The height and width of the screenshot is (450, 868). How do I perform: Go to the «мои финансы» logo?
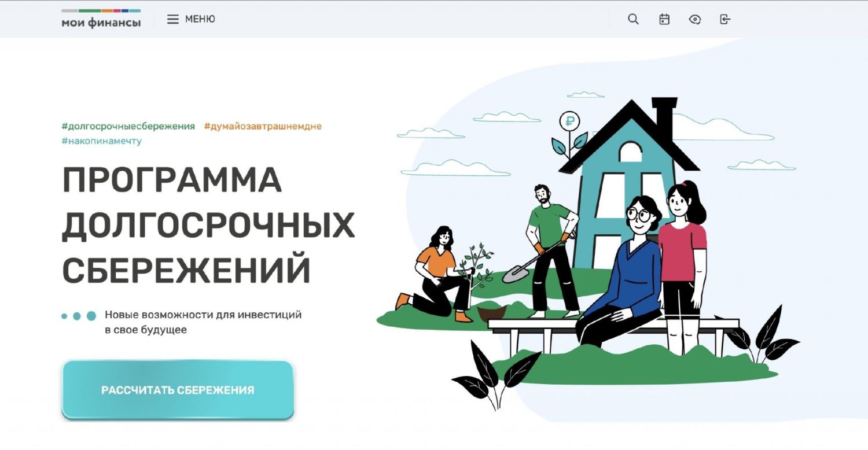101,19
